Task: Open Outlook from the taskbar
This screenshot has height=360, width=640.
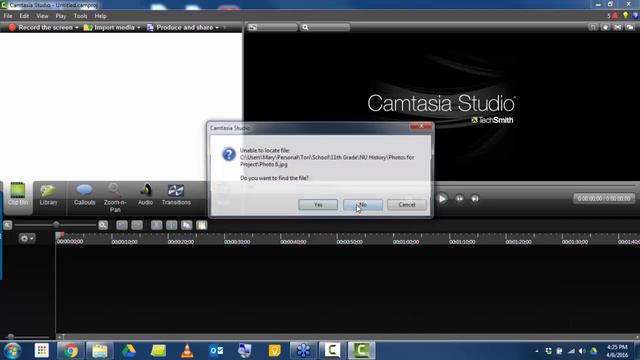Action: point(216,351)
